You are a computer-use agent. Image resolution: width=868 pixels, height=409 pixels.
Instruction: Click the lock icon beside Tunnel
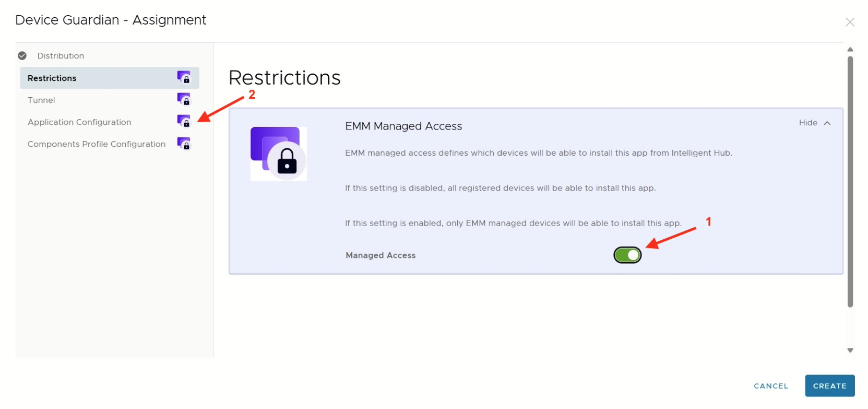[184, 99]
